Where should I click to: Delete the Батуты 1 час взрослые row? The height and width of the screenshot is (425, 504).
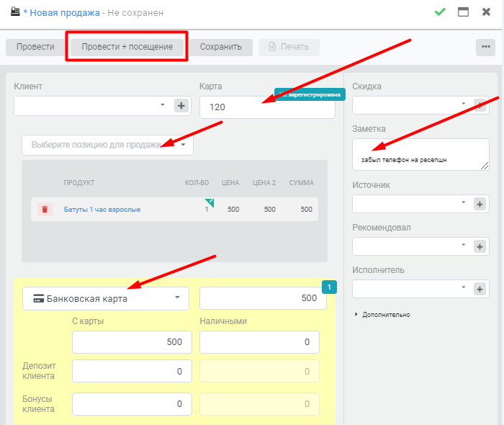pos(45,210)
